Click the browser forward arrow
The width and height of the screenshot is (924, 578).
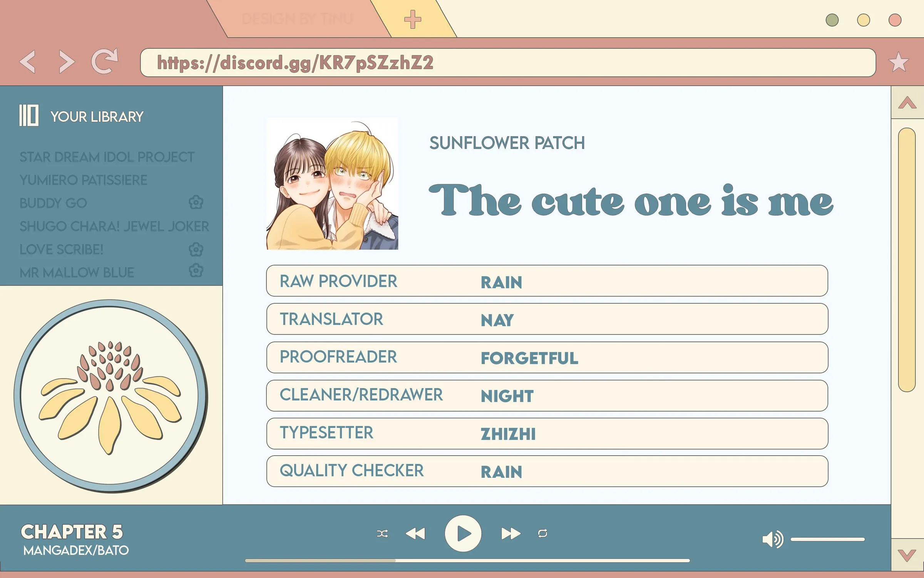pos(66,62)
